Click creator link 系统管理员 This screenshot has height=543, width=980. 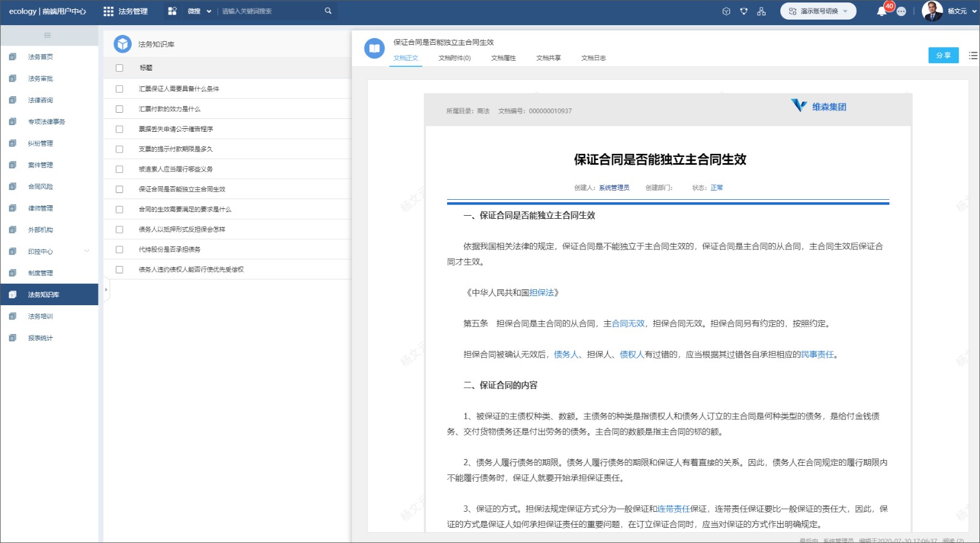click(614, 188)
